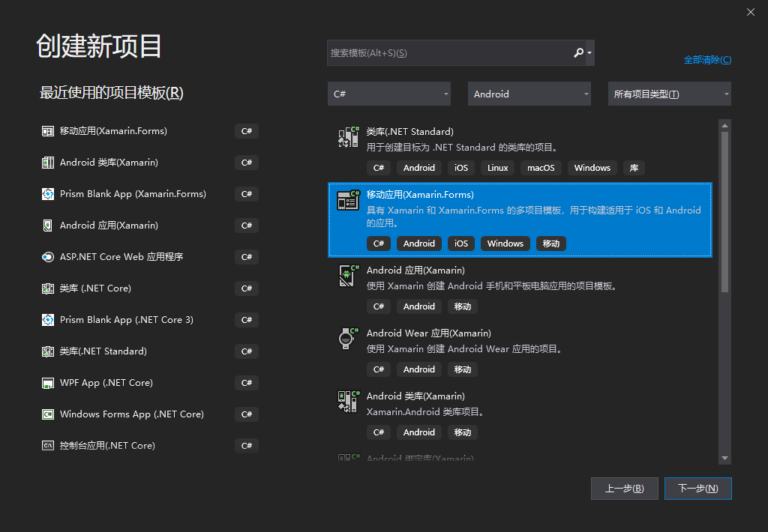Click the 移动 tag in the highlighted 移动应用 result
The height and width of the screenshot is (532, 768).
coord(551,244)
